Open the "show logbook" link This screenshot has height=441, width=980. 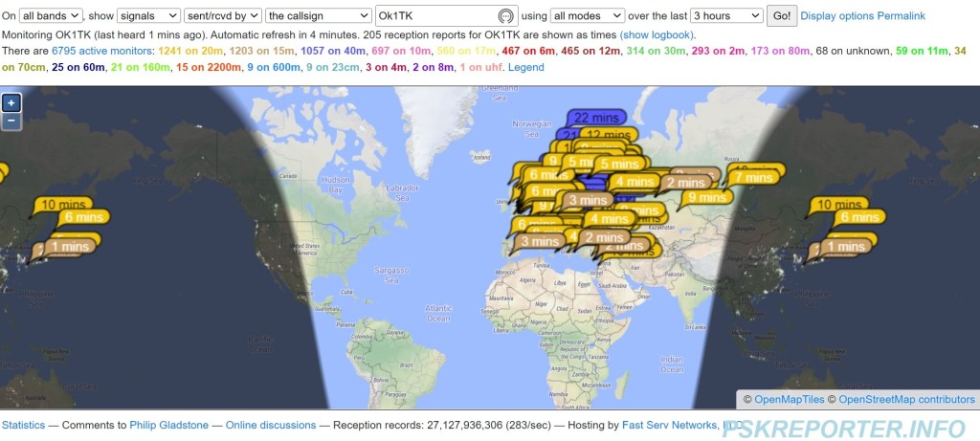point(657,34)
